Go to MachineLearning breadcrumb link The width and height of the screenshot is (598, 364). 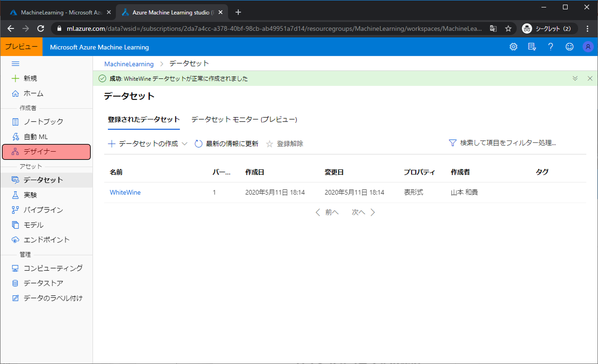(129, 64)
